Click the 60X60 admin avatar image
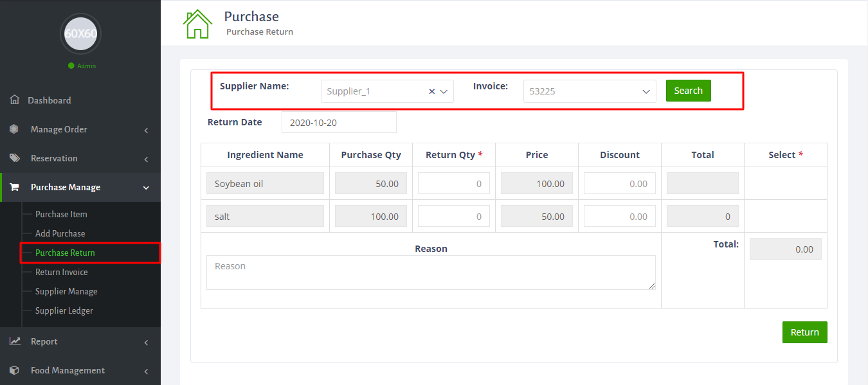This screenshot has height=385, width=868. (80, 33)
